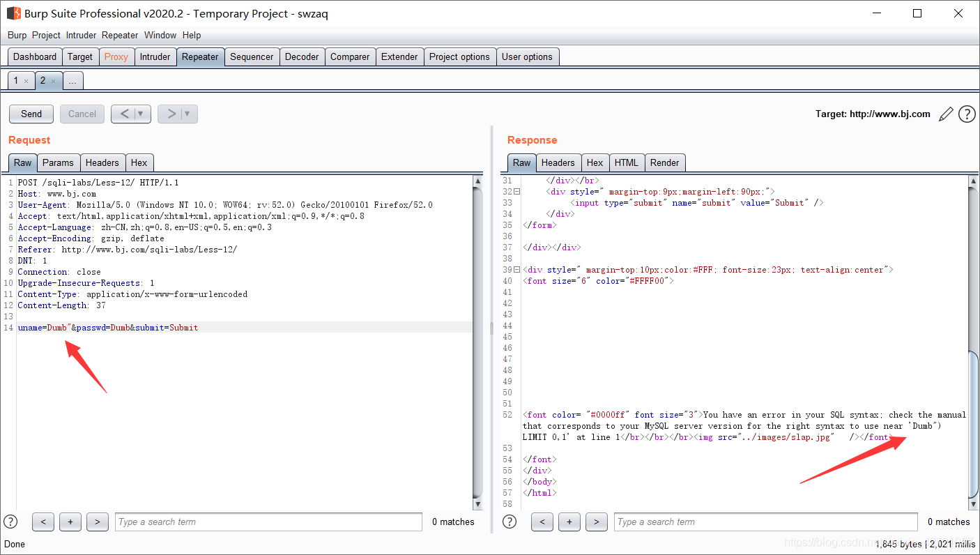Viewport: 980px width, 555px height.
Task: Switch to the Extender tab
Action: pos(399,57)
